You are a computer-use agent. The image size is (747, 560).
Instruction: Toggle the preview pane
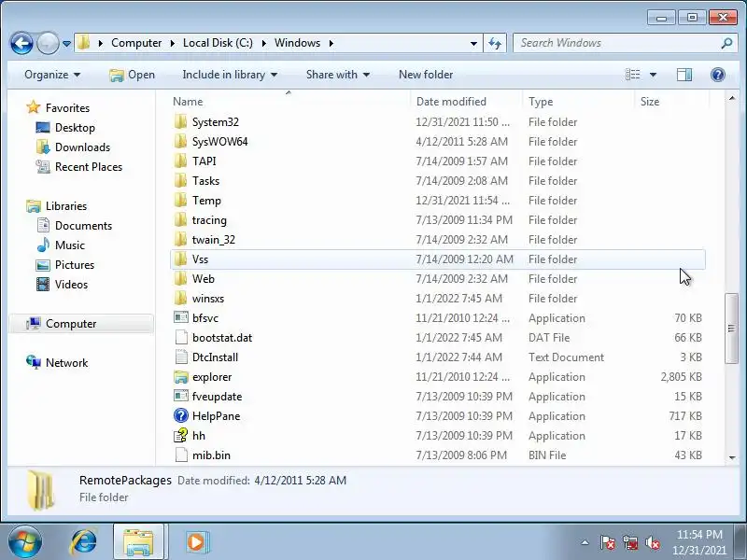(x=684, y=75)
